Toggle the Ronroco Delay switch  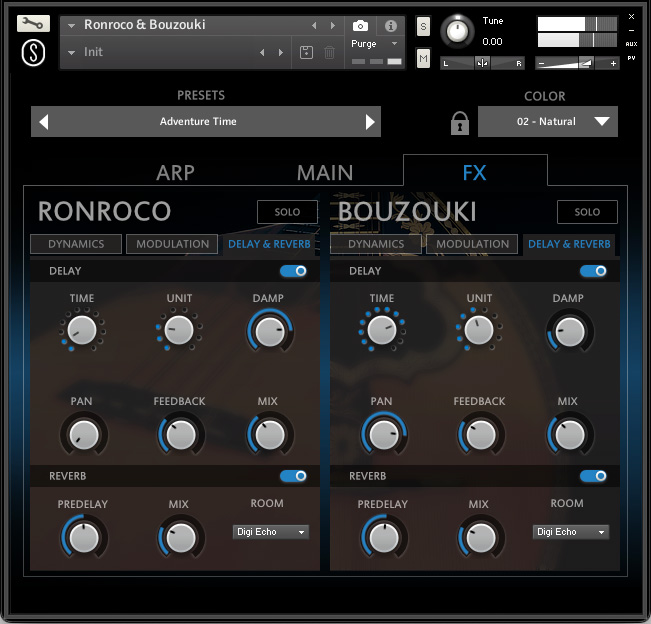point(293,271)
